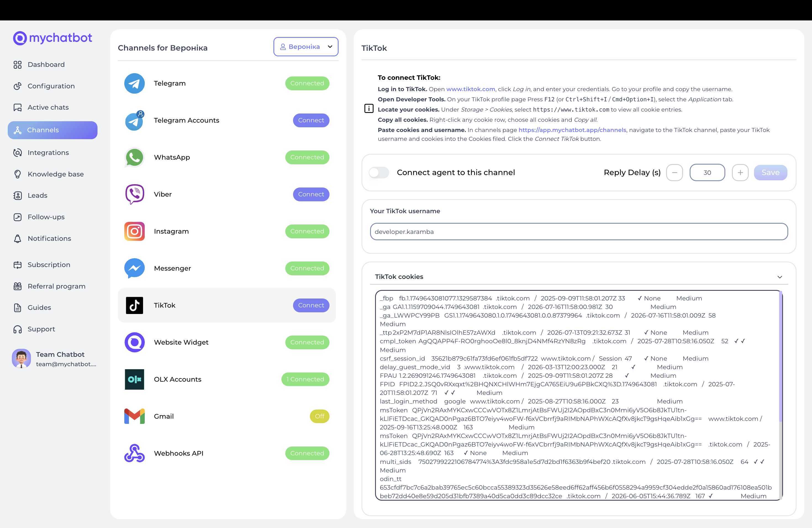This screenshot has height=528, width=812.
Task: Click the Messenger channel icon
Action: tap(134, 268)
